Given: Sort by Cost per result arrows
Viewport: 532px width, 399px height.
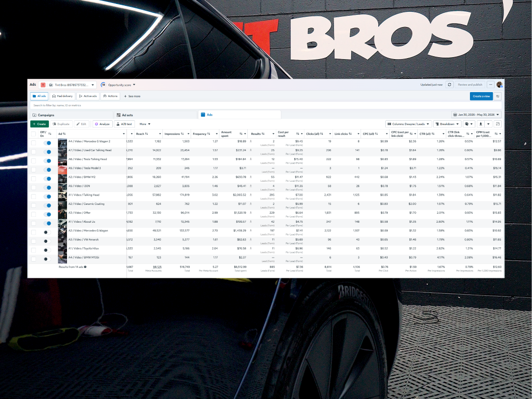Looking at the screenshot, I should tap(297, 133).
